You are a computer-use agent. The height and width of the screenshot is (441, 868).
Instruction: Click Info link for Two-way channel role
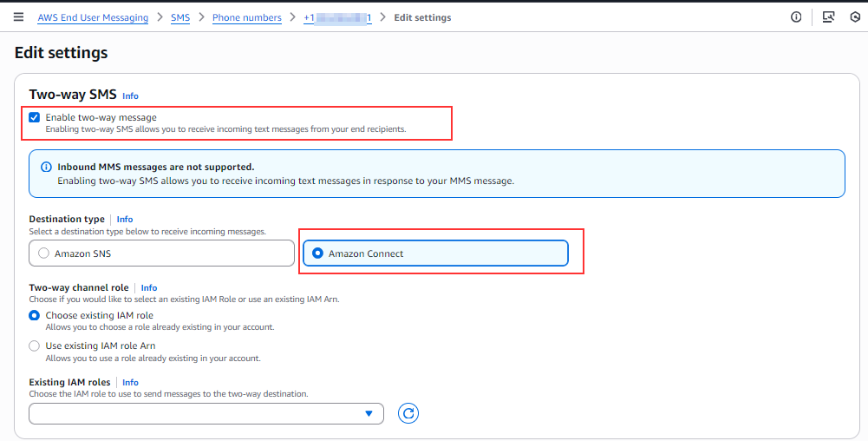[149, 288]
